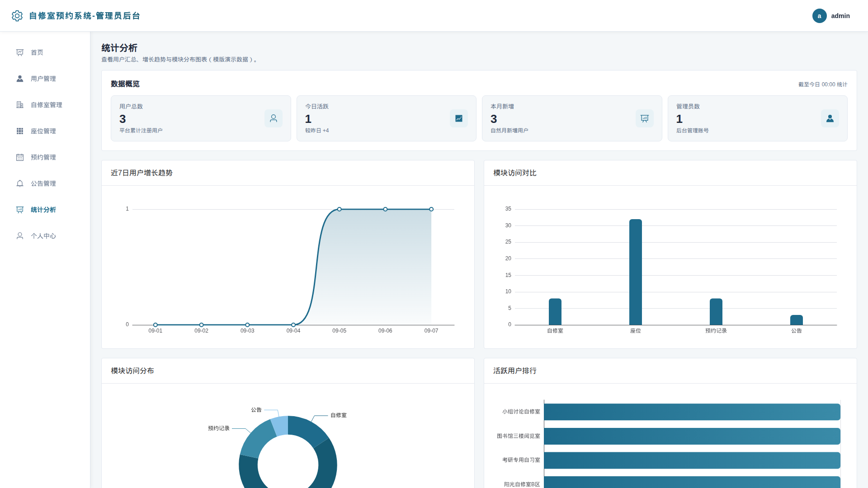Select the 统计分析 menu label
868x488 pixels.
click(43, 210)
